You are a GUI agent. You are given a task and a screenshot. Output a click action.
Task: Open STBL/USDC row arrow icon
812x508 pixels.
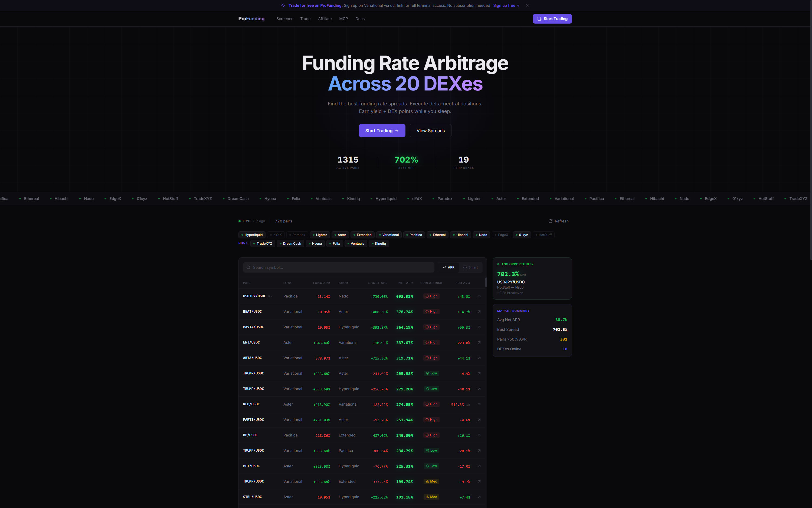(x=479, y=497)
